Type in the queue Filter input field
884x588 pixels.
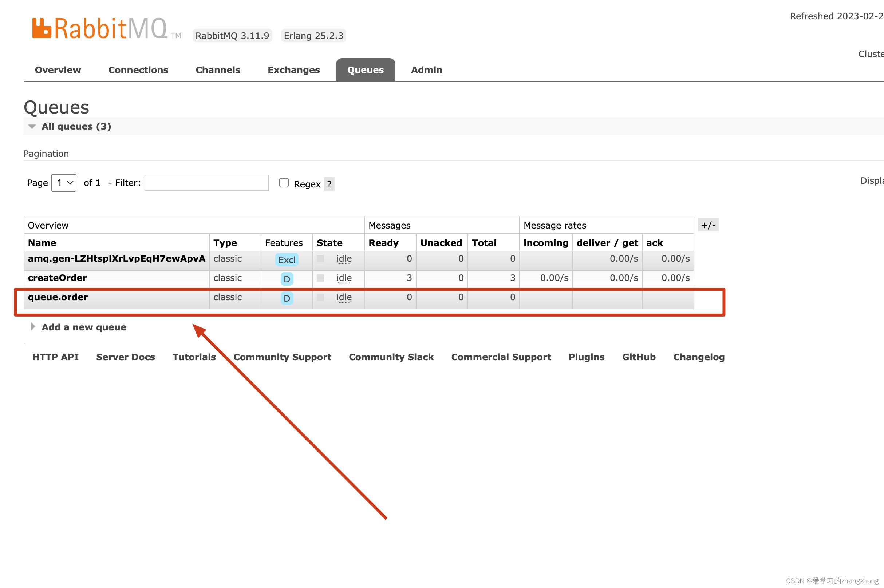(207, 183)
